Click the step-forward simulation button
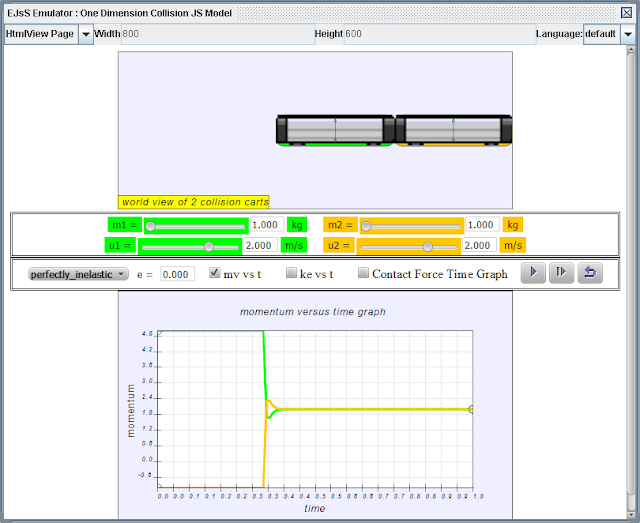The height and width of the screenshot is (523, 640). pyautogui.click(x=562, y=273)
